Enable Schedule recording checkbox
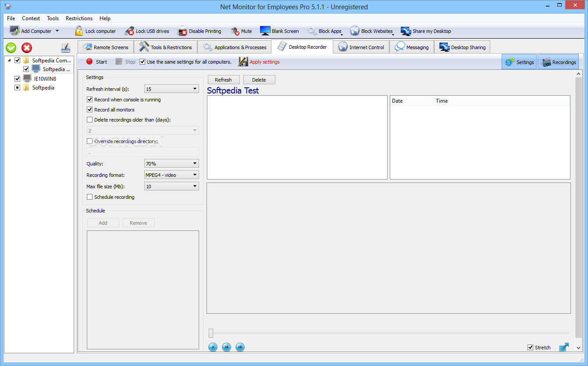Viewport: 588px width, 366px height. pyautogui.click(x=90, y=197)
